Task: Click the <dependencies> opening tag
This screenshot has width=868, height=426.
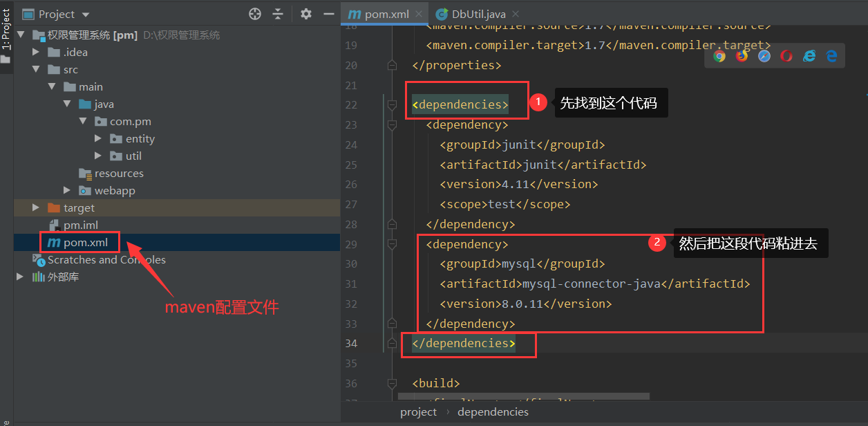Action: [x=460, y=104]
